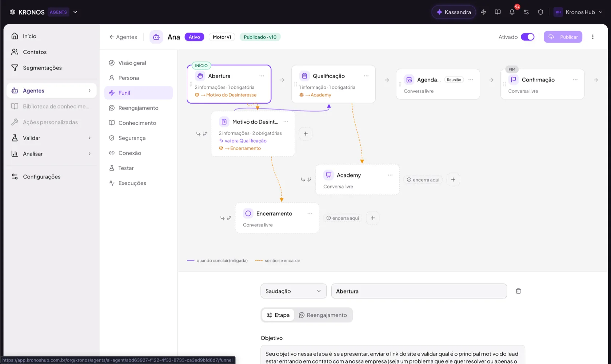
Task: Open three-dot menu on Abertura card
Action: click(261, 76)
